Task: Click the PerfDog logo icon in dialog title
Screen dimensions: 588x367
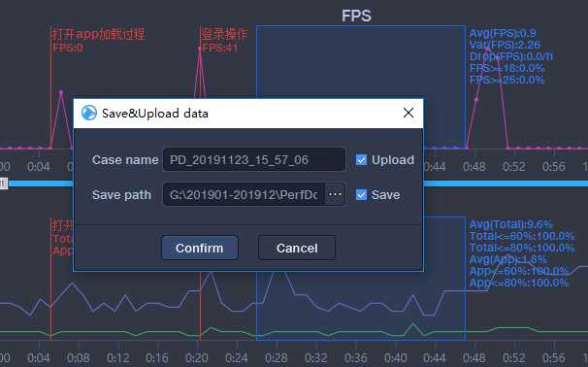Action: pos(89,113)
